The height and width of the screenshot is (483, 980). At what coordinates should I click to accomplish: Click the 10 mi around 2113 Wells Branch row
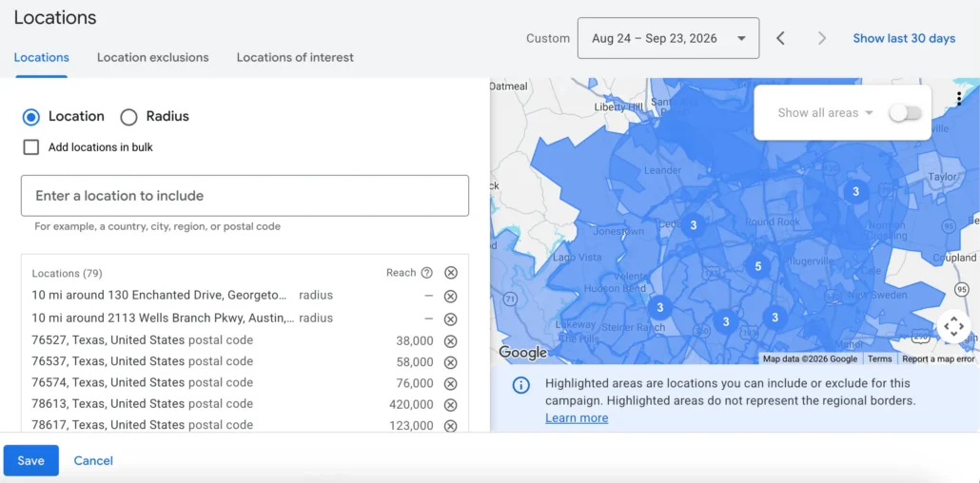pyautogui.click(x=245, y=319)
